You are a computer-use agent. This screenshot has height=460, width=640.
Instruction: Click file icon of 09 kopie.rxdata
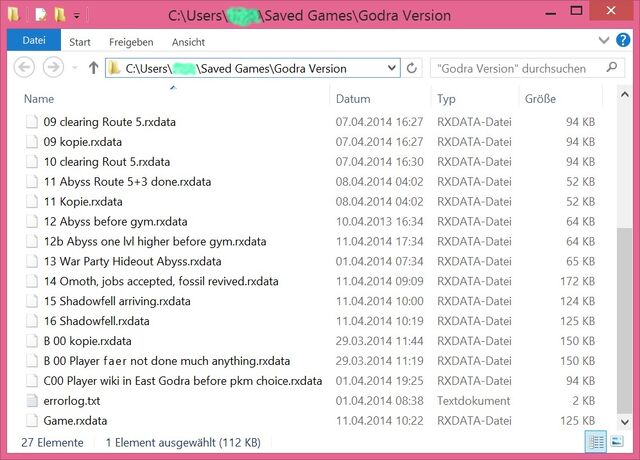32,142
